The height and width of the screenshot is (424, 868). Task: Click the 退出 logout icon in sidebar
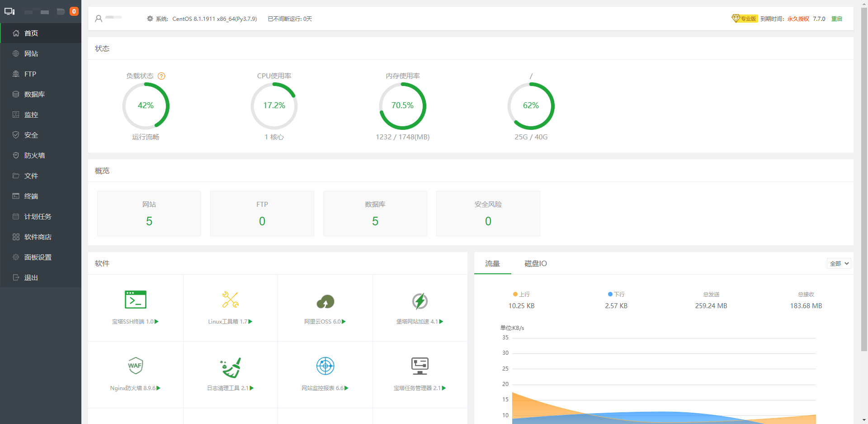tap(16, 277)
